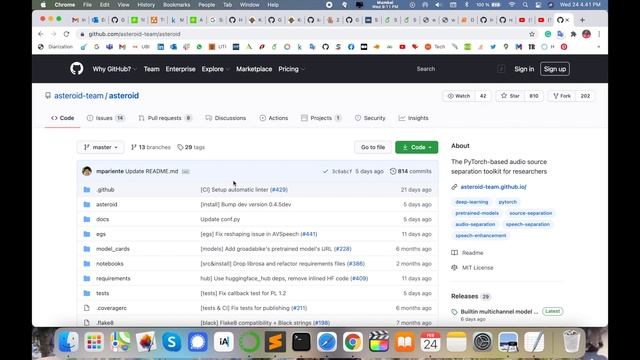640x360 pixels.
Task: Launch Final Cut Pro from the dock
Action: pyautogui.click(x=379, y=341)
